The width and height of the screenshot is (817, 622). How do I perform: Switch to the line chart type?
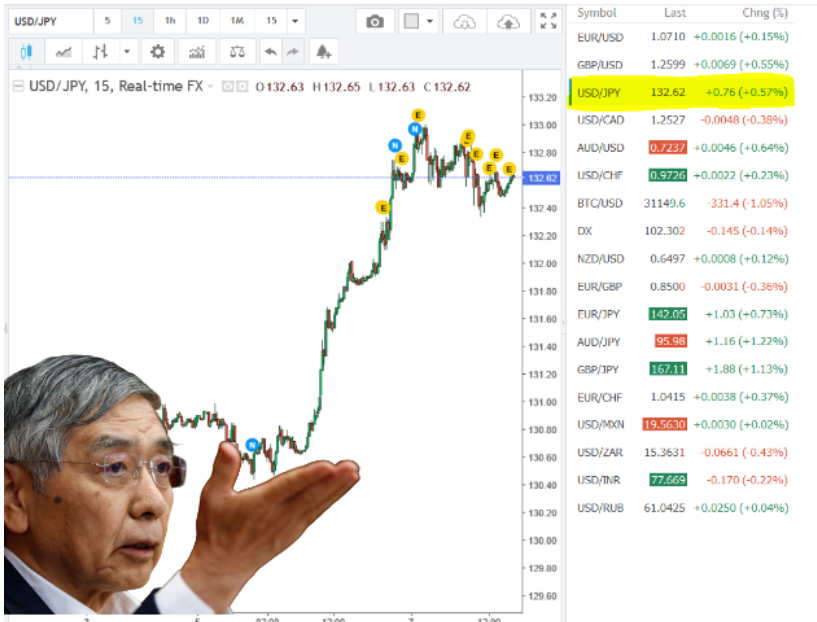click(64, 52)
